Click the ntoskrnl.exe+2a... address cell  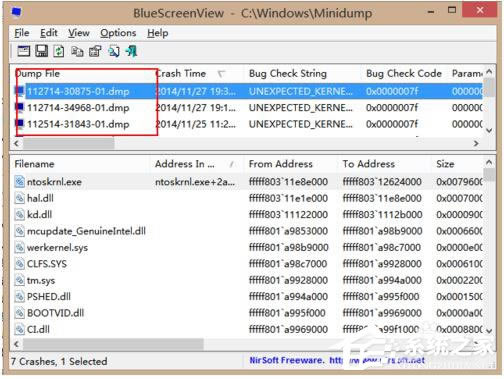pos(195,182)
